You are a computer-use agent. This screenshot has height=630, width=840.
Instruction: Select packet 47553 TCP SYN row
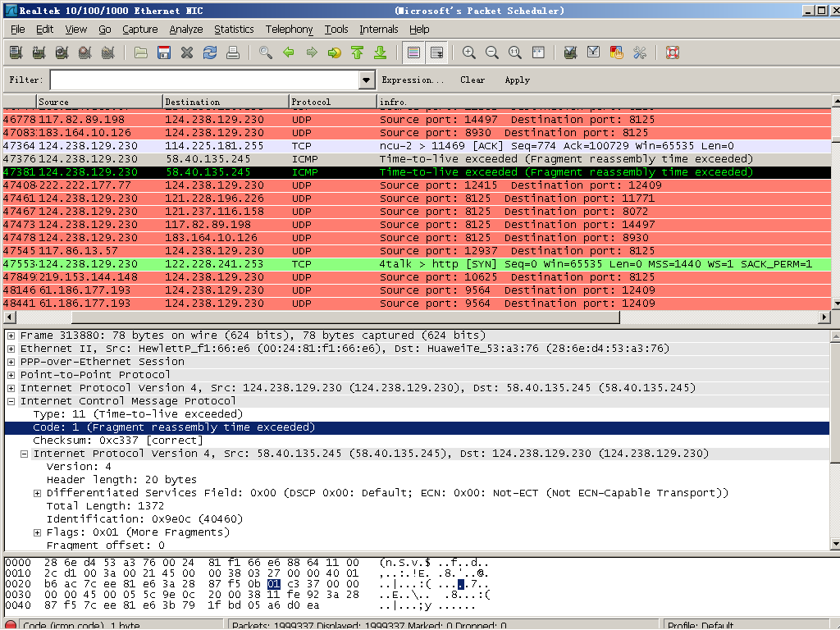(418, 264)
